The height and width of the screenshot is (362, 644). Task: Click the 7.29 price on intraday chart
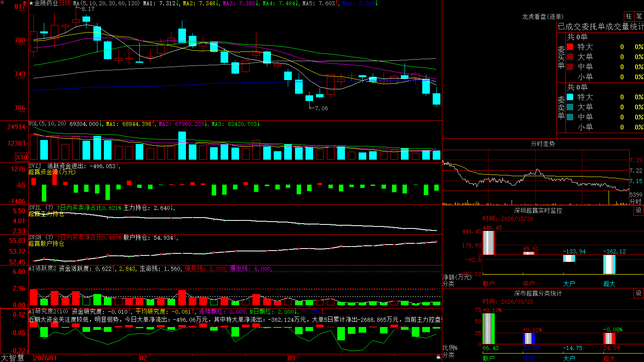coord(636,160)
